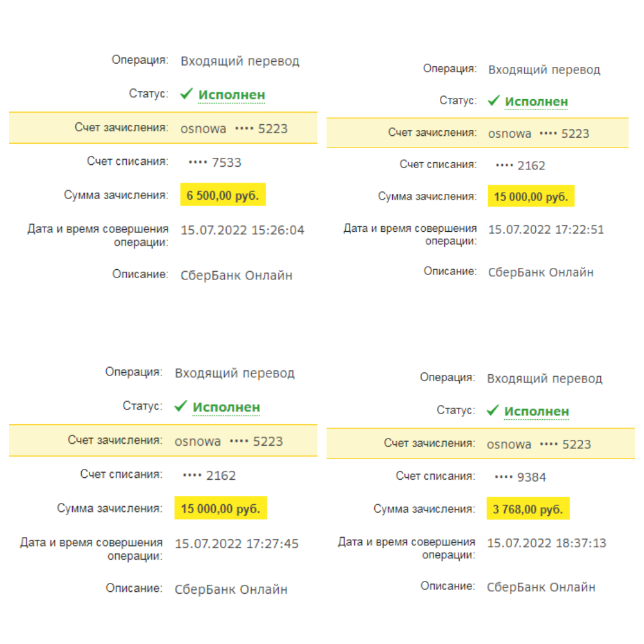Open Исполнен status link for 6 500,00 руб. transfer

click(231, 95)
